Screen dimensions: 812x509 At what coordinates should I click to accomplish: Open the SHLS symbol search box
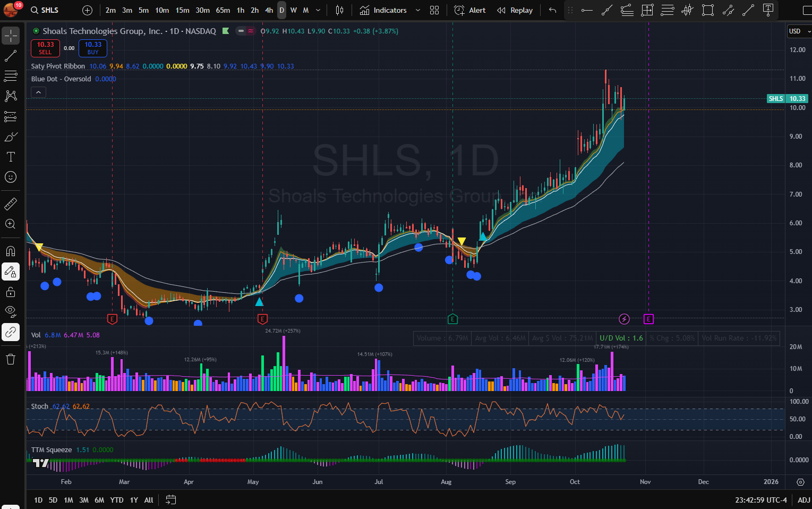[x=45, y=10]
